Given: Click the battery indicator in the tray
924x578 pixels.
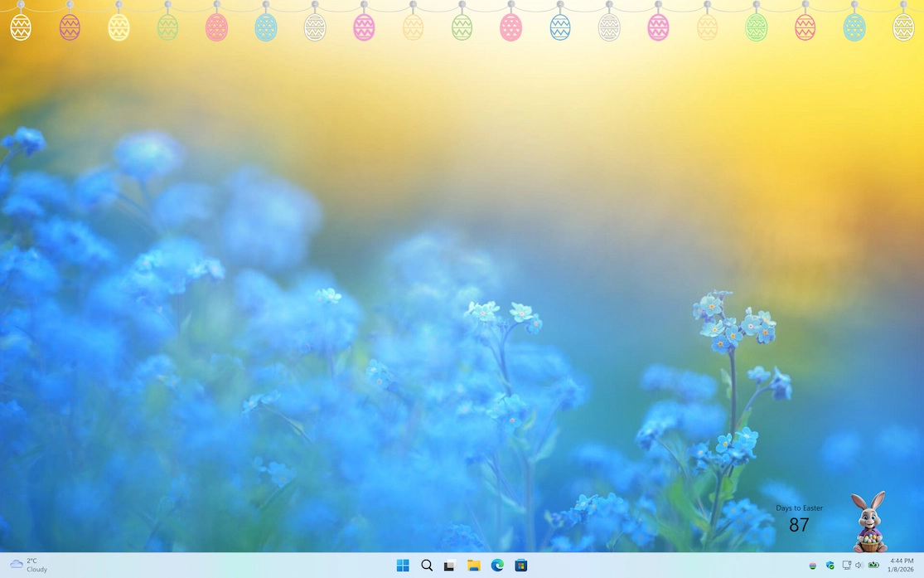Looking at the screenshot, I should coord(874,565).
